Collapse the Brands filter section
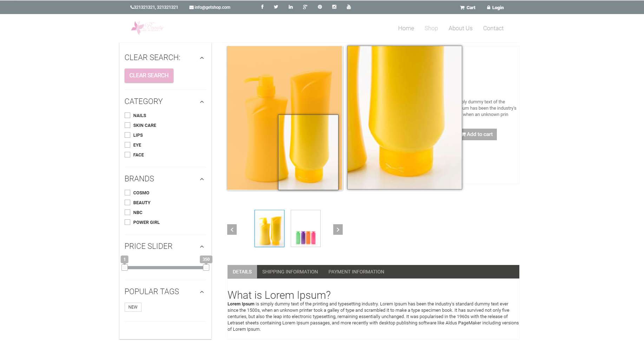Viewport: 644px width, 362px height. click(202, 179)
